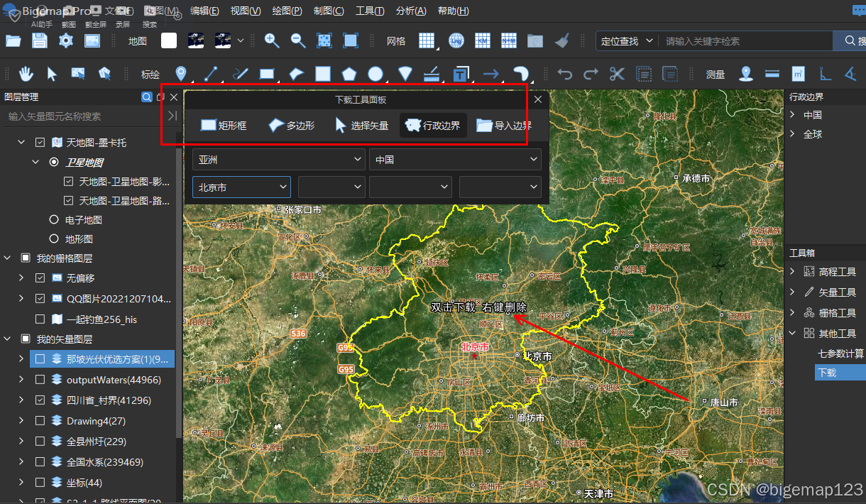This screenshot has width=866, height=504.
Task: Click the 导入边界 download option
Action: [x=504, y=126]
